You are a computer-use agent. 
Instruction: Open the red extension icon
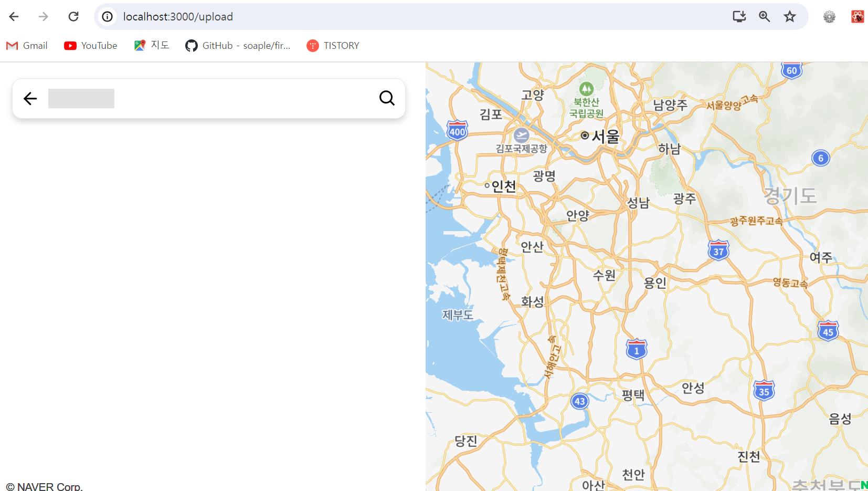point(858,17)
